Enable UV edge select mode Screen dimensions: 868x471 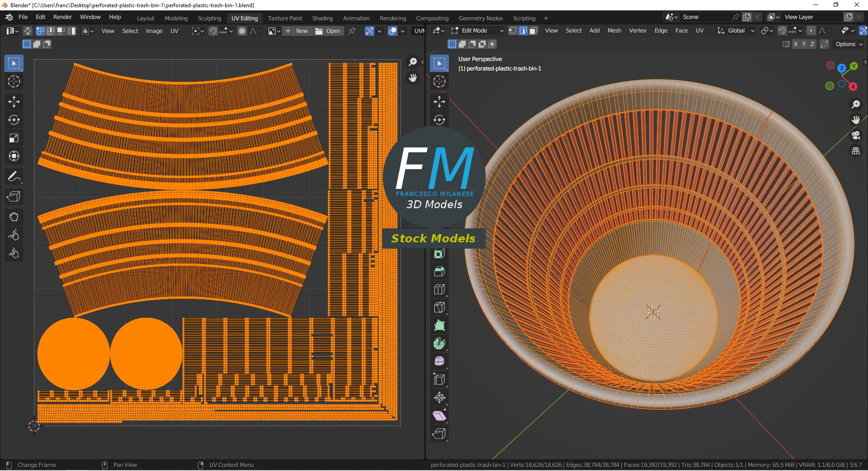pos(51,31)
